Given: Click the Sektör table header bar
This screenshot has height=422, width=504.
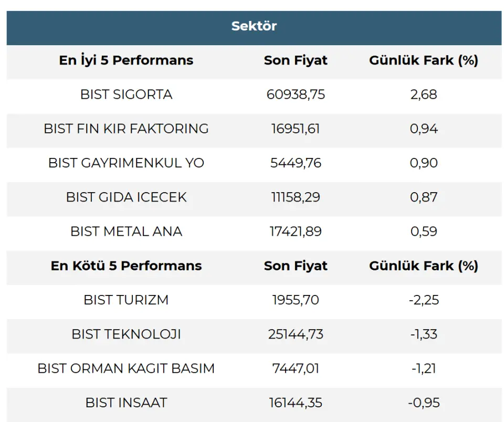Looking at the screenshot, I should [x=254, y=26].
